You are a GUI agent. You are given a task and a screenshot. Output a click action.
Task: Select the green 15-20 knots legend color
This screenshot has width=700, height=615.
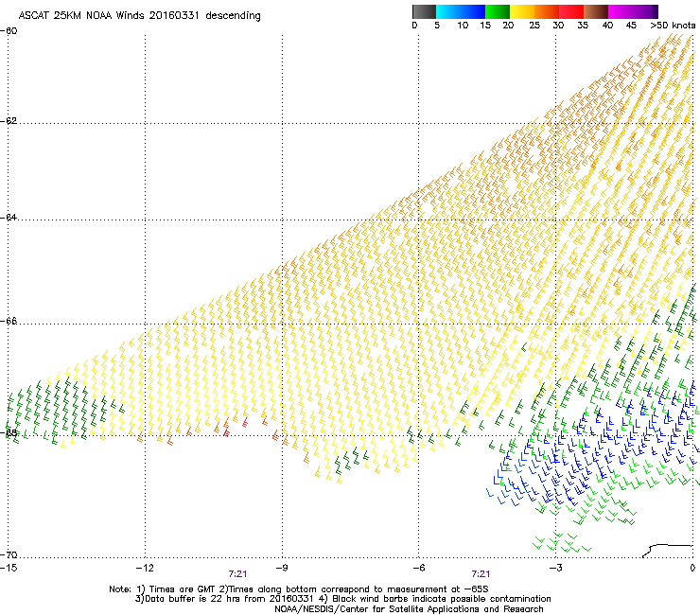498,11
